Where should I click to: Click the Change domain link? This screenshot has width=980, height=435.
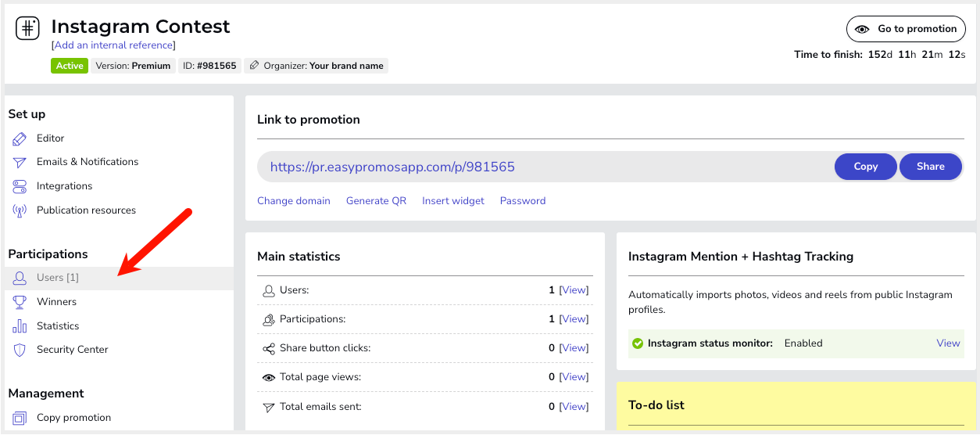coord(294,201)
